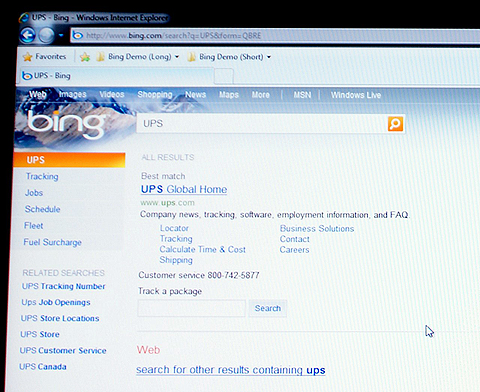The width and height of the screenshot is (480, 392).
Task: Click the Internet Explorer window title icon
Action: (x=24, y=17)
